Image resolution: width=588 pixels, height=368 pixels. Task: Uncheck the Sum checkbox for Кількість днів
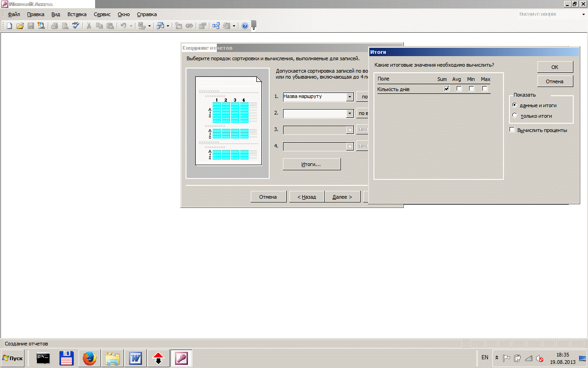tap(446, 89)
